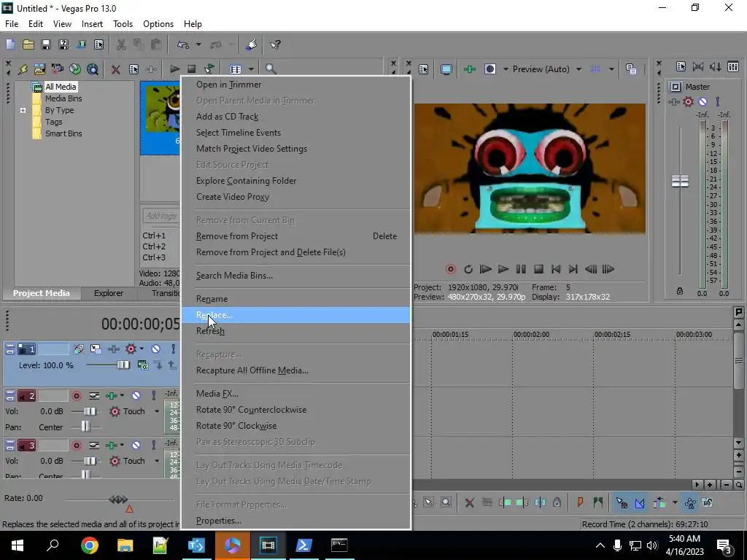Click the Save As icon with question mark
Screen dimensions: 747x560
(x=63, y=44)
